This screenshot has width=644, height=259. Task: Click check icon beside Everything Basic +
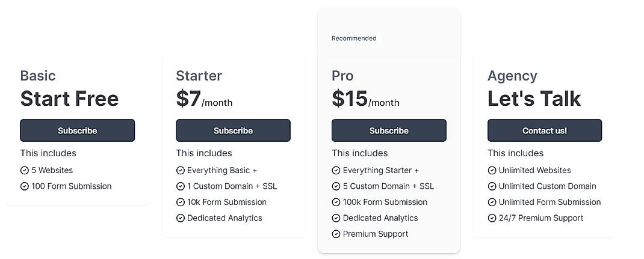181,171
